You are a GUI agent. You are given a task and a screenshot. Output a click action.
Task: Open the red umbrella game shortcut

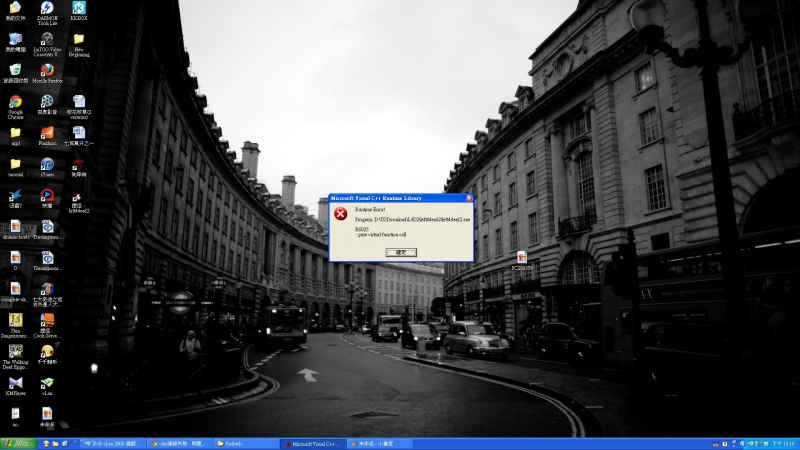point(79,167)
